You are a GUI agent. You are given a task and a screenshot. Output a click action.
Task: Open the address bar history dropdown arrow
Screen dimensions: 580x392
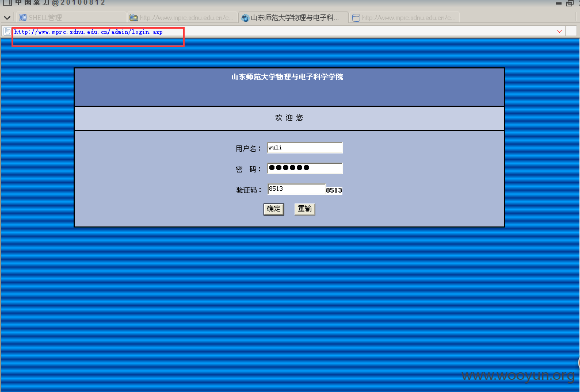(559, 32)
